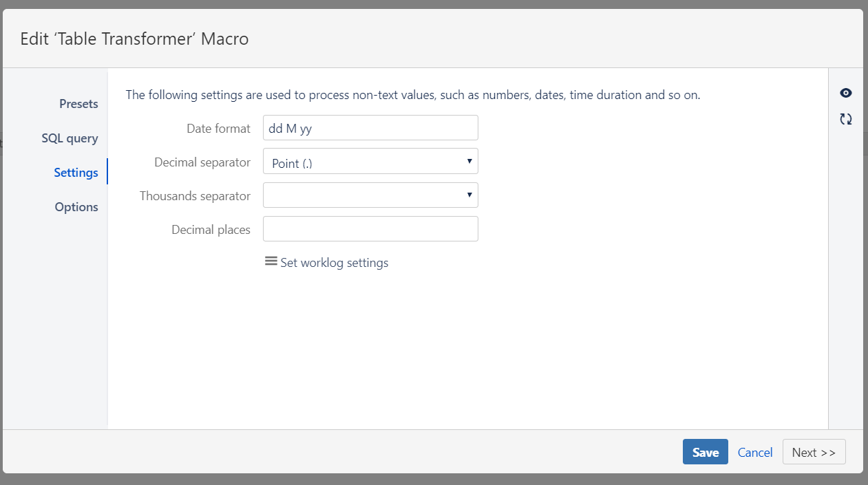Screen dimensions: 868x485
Task: Open the Decimal separator dropdown
Action: point(370,161)
